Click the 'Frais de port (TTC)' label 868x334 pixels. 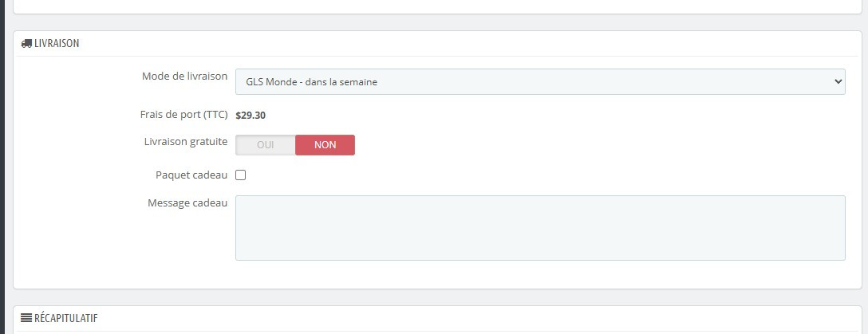(183, 115)
